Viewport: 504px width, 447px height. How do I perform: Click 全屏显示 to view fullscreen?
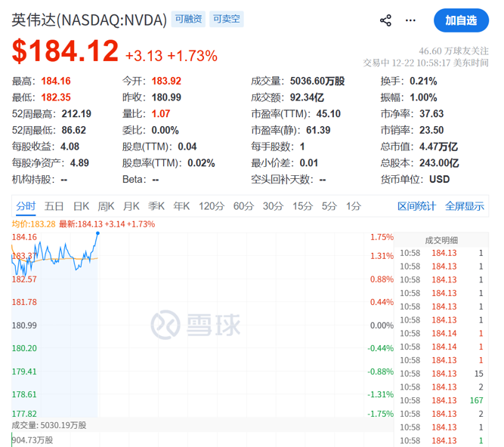[465, 206]
